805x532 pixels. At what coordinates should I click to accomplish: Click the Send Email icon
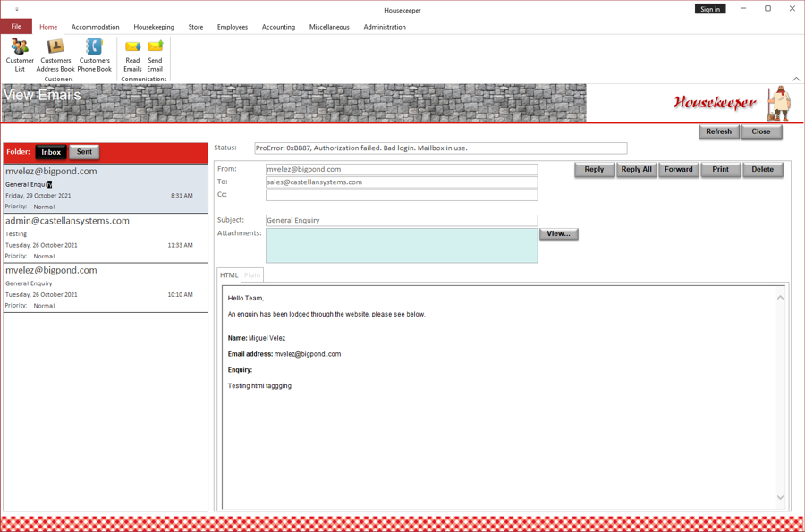click(155, 55)
